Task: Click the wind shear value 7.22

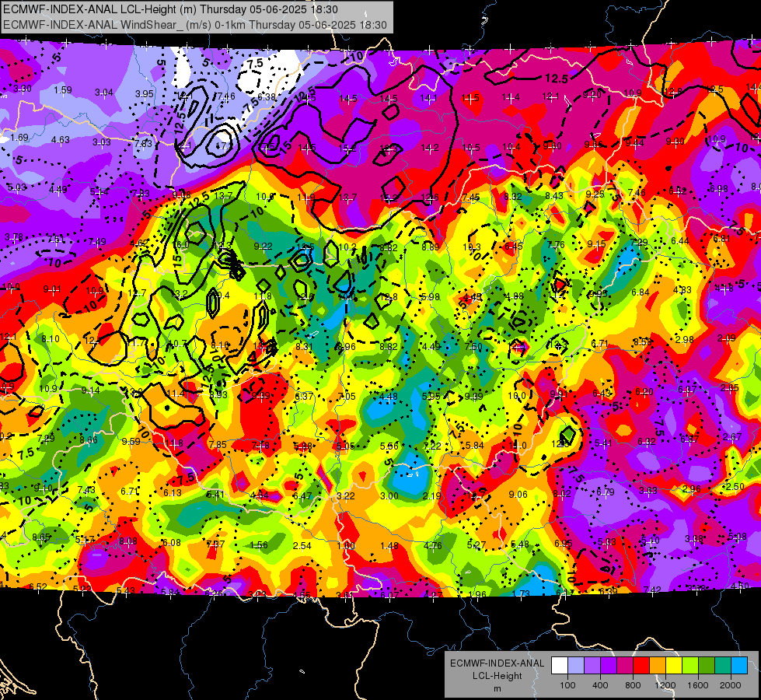Action: tap(432, 446)
